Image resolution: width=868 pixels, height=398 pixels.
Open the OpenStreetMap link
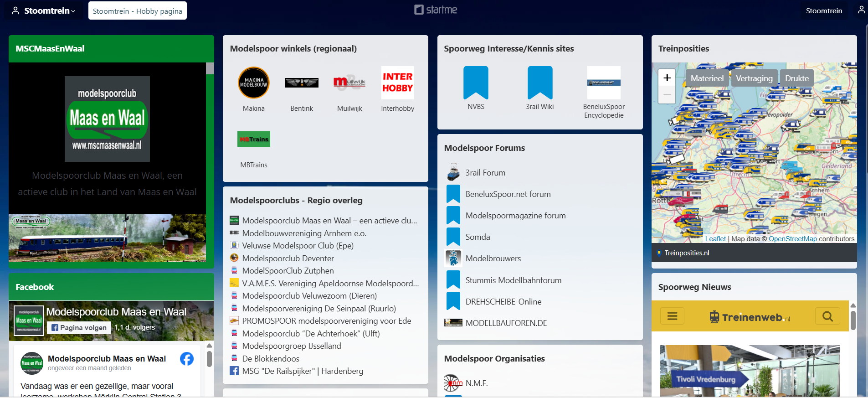[x=793, y=238]
